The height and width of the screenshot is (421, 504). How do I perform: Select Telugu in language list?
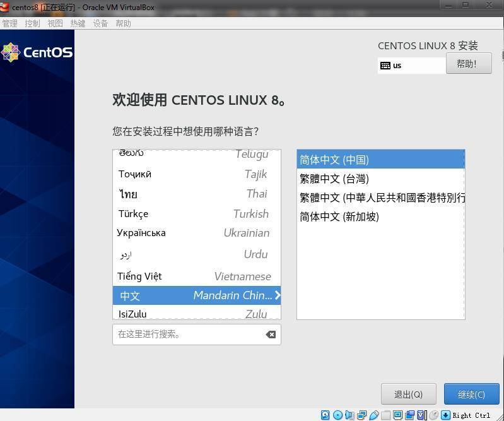pyautogui.click(x=197, y=155)
